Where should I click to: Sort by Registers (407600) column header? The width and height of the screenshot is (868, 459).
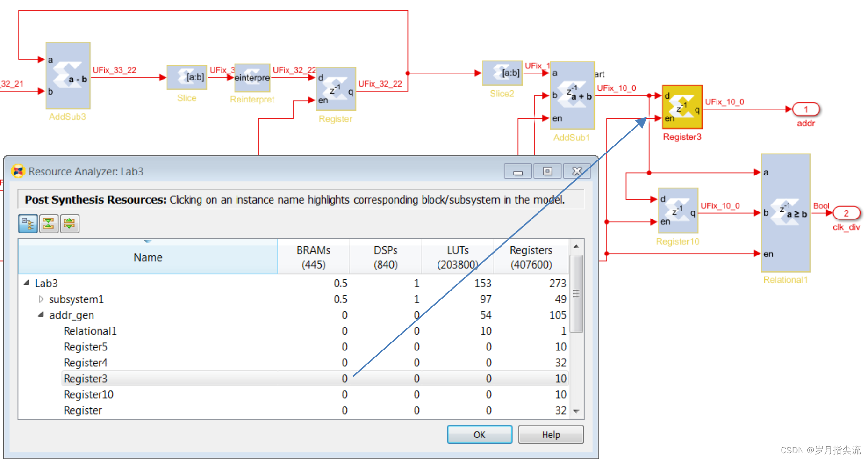coord(531,257)
